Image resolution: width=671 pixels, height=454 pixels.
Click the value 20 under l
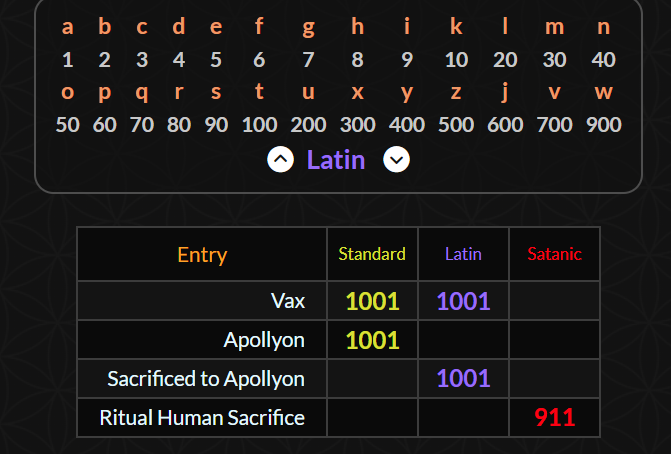(x=505, y=59)
